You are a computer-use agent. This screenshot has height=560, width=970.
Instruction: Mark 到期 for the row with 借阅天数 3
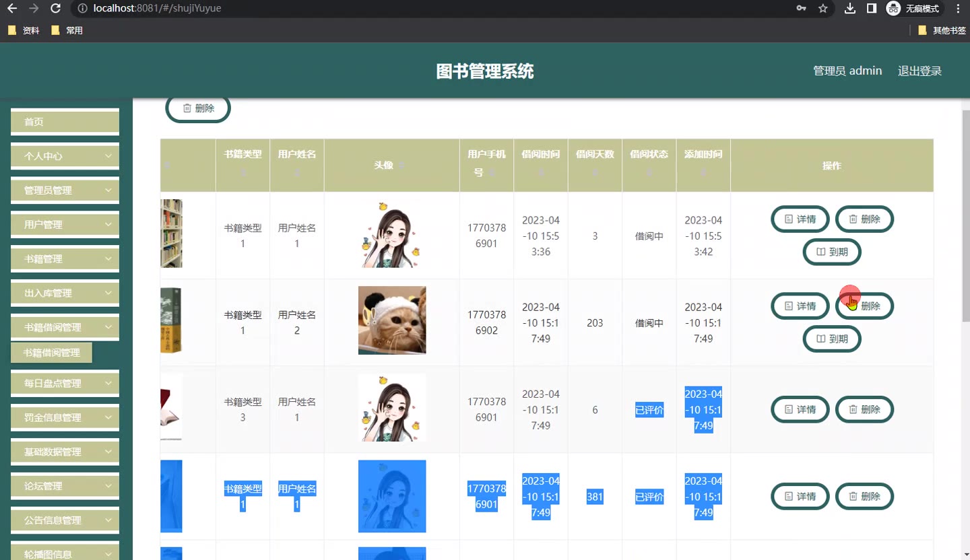point(832,252)
